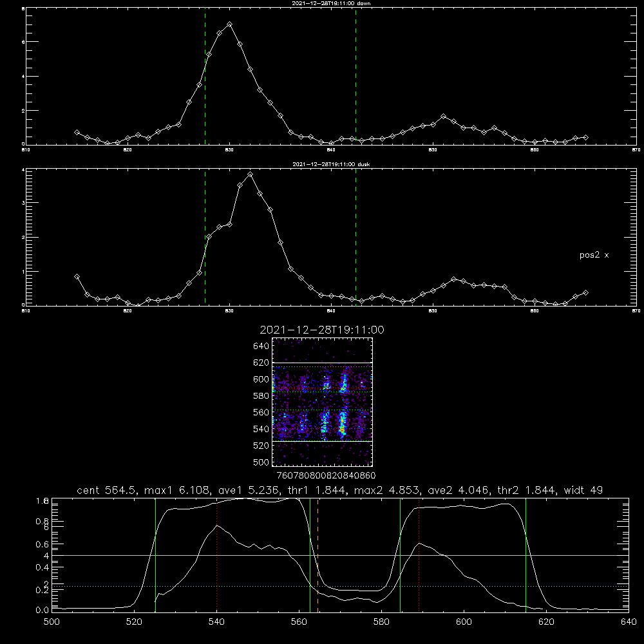Click the "500" x-axis label of bottom plot
The width and height of the screenshot is (644, 644).
point(52,622)
